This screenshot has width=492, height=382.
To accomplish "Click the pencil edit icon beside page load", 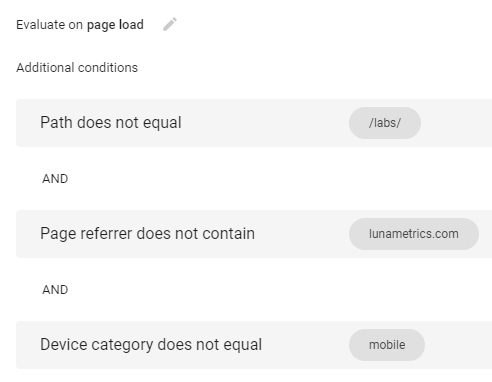I will 170,24.
